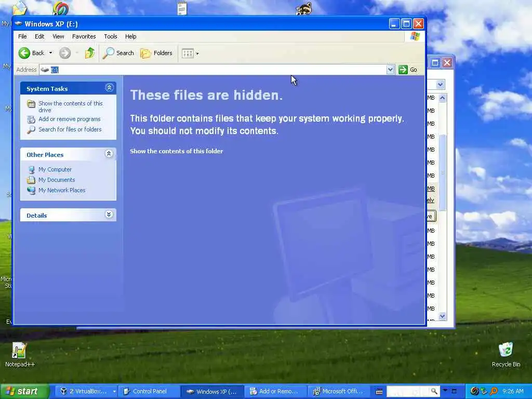
Task: Expand the address bar dropdown
Action: point(390,70)
